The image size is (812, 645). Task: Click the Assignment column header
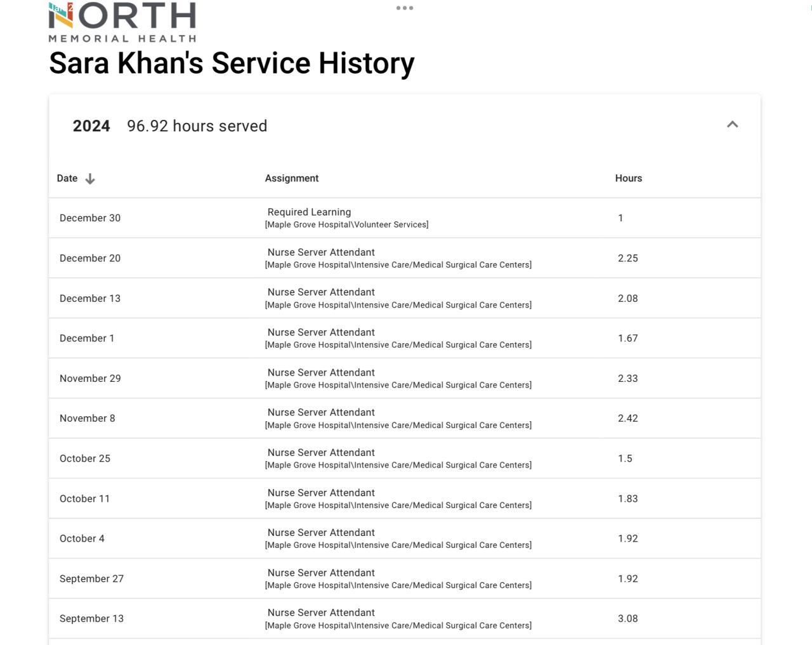point(292,178)
